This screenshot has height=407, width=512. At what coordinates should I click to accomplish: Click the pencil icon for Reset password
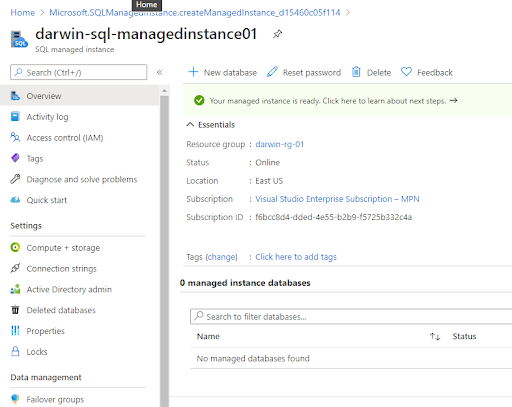point(272,72)
